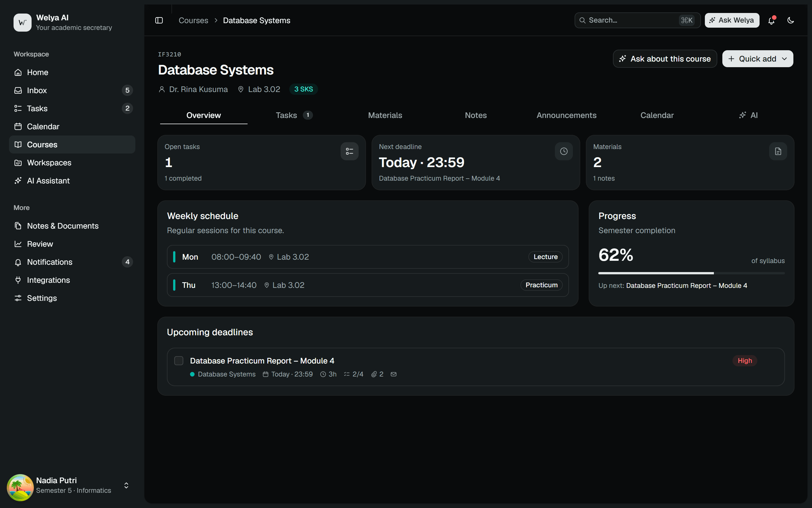Open Workspaces in the sidebar
This screenshot has width=812, height=508.
pos(72,163)
